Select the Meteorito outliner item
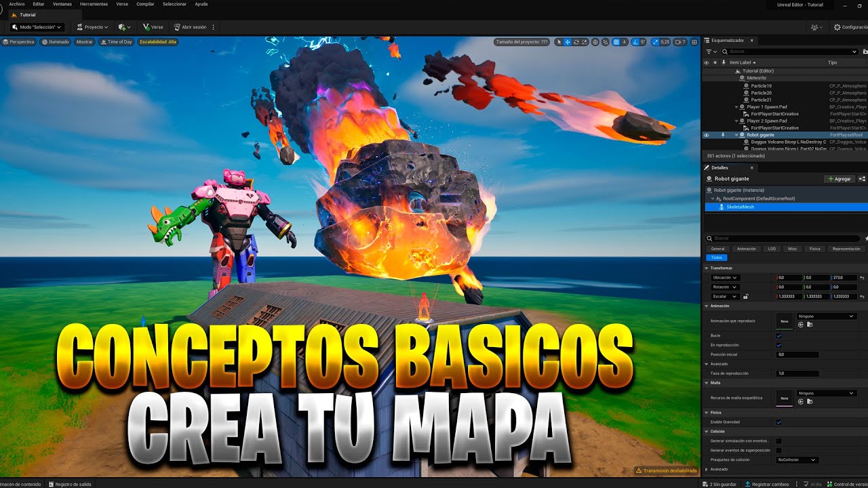 pyautogui.click(x=756, y=78)
